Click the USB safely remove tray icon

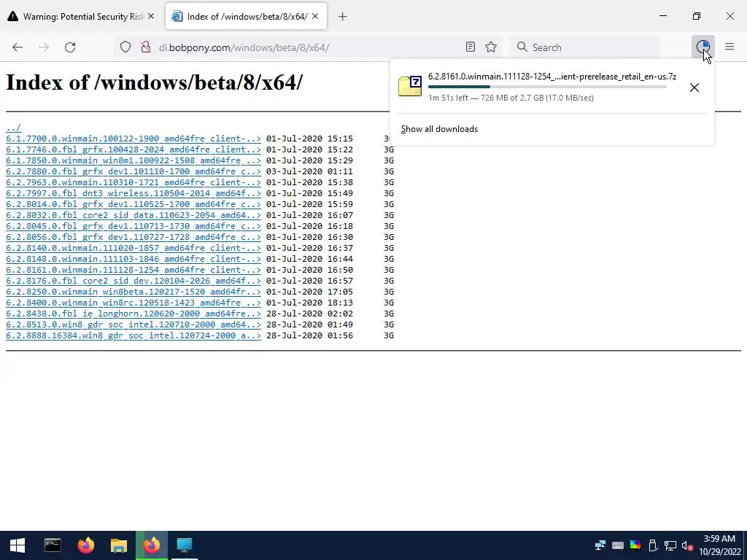click(653, 545)
